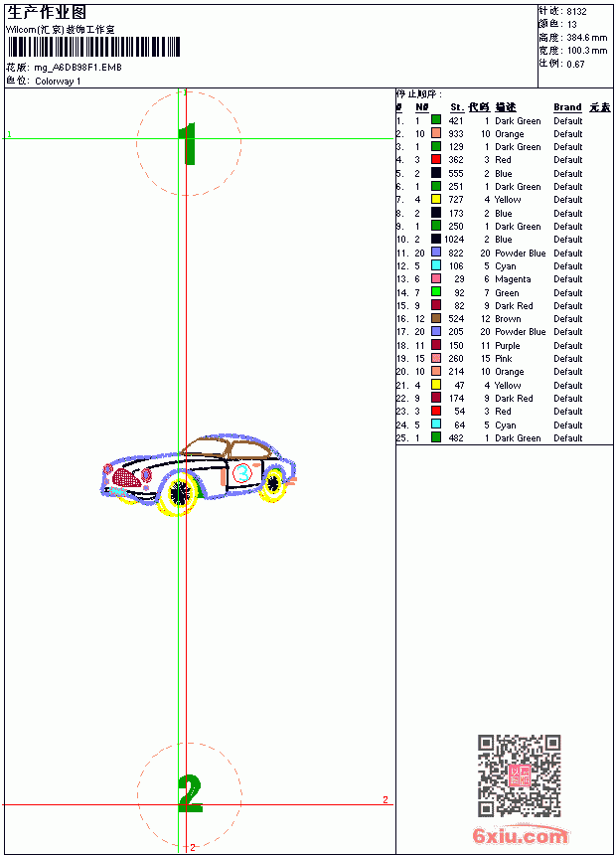Screen dimensions: 616x855
Task: Click the QR code image
Action: [x=520, y=775]
